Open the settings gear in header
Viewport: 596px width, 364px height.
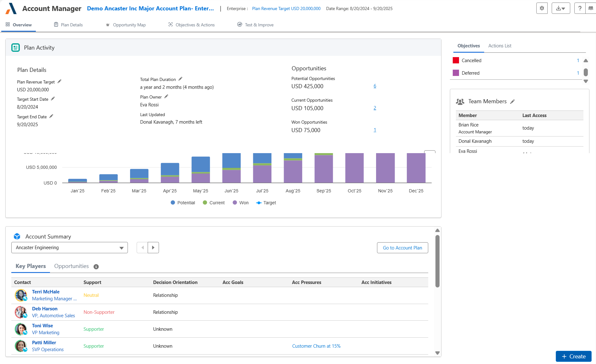click(x=542, y=8)
